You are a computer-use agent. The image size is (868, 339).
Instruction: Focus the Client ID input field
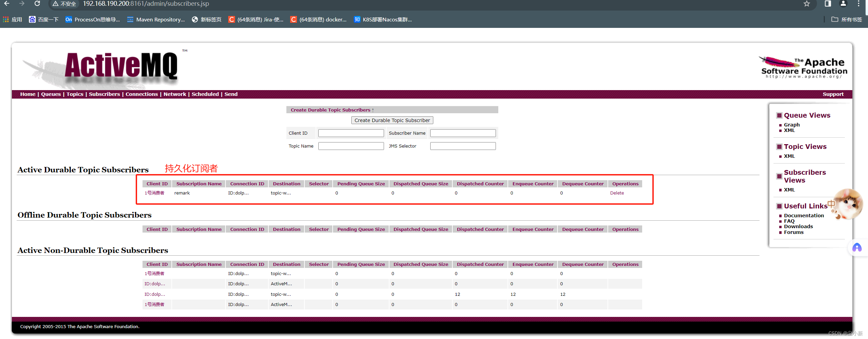pos(351,133)
